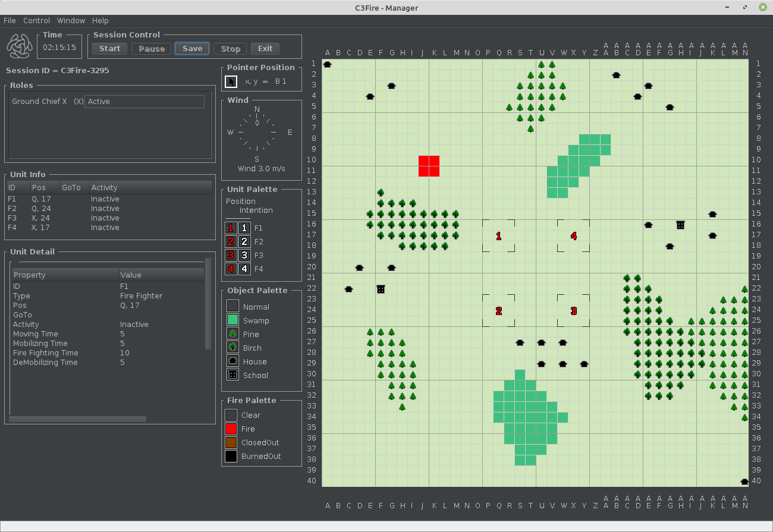Select the pointer arrow tool
Image resolution: width=773 pixels, height=532 pixels.
point(231,81)
